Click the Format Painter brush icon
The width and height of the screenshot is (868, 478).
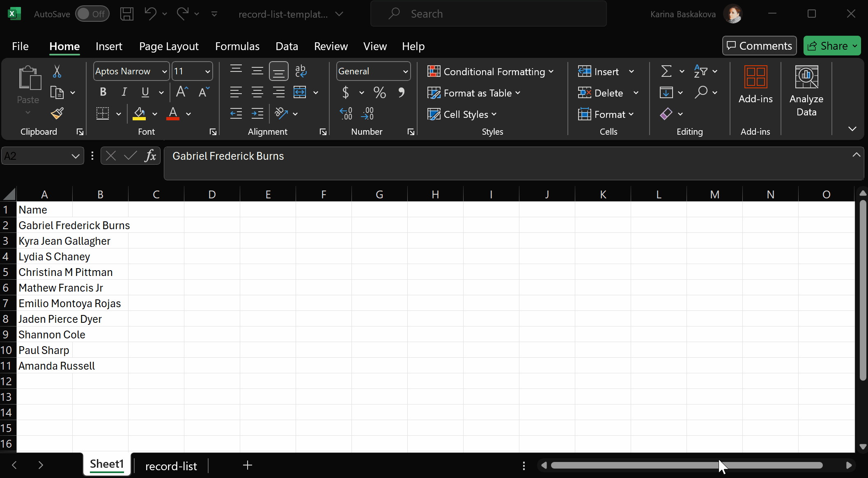pos(57,113)
